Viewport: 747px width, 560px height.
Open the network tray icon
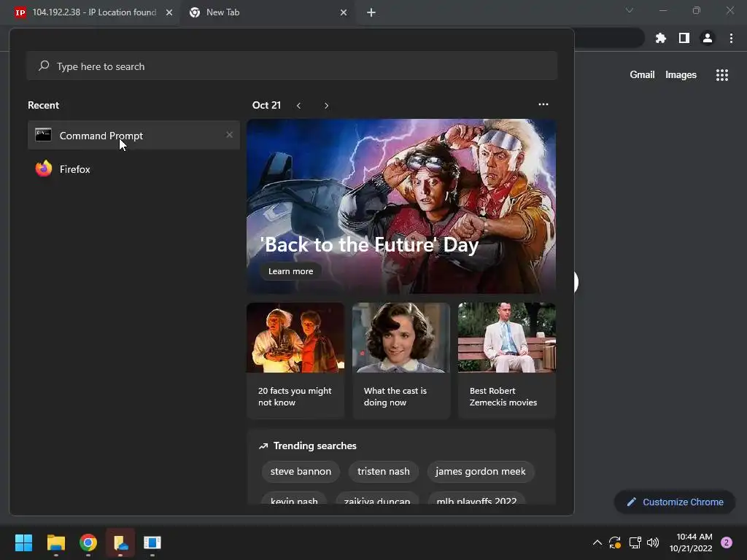[x=635, y=542]
